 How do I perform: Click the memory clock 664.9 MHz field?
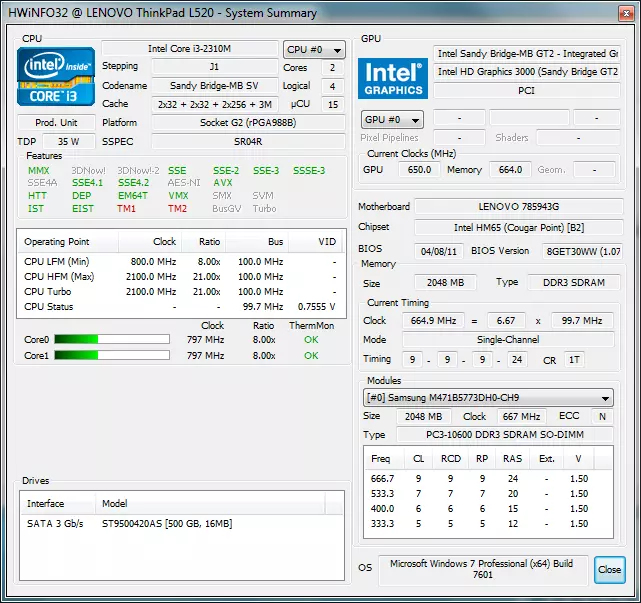433,321
